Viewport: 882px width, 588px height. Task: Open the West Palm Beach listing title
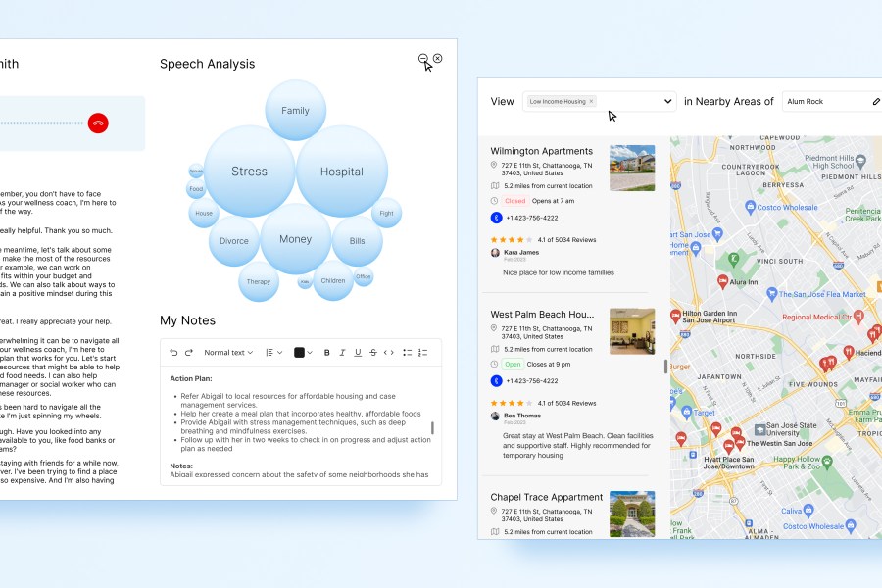[541, 315]
